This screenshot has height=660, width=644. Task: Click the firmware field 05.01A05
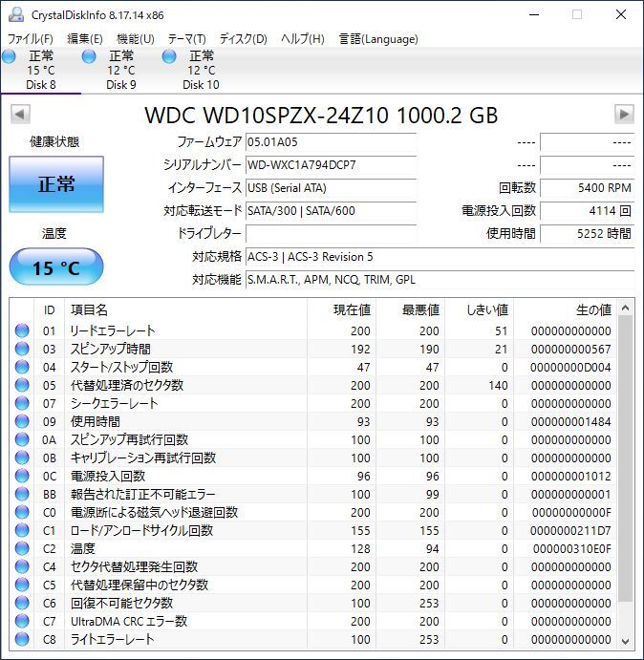[x=331, y=142]
